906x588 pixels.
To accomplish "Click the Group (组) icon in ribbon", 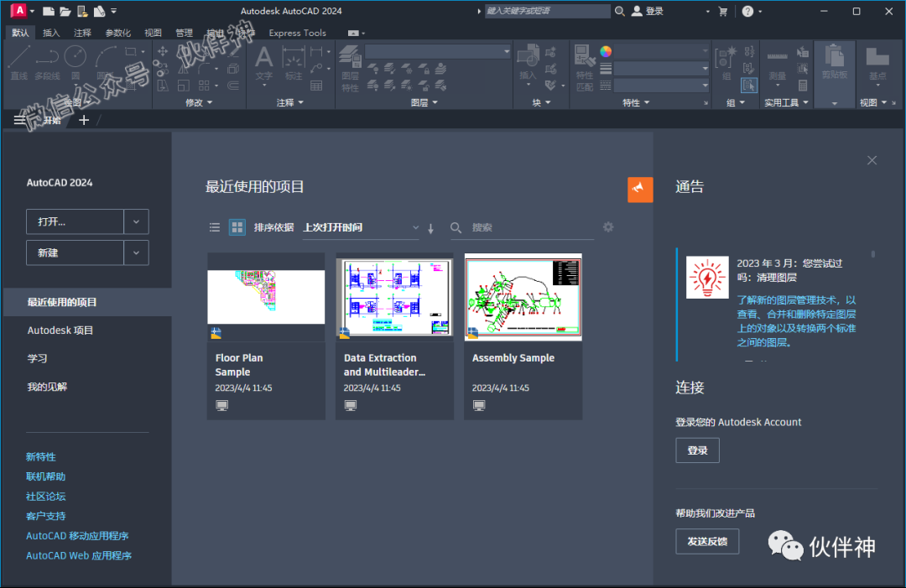I will (726, 62).
